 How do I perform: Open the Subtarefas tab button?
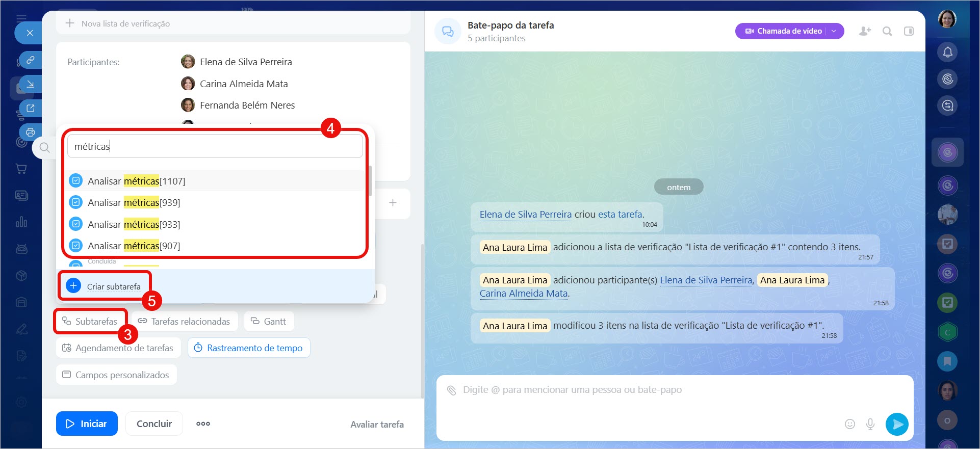click(90, 322)
